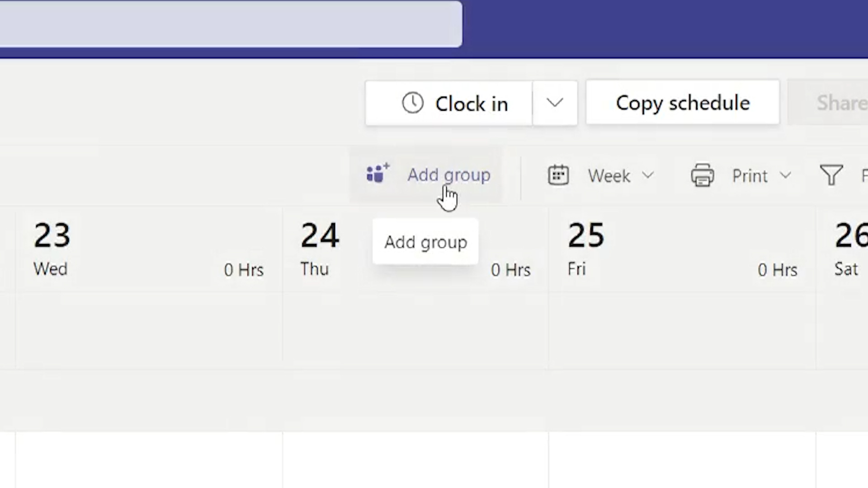Click the Copy schedule button icon
The image size is (868, 488).
[x=682, y=103]
